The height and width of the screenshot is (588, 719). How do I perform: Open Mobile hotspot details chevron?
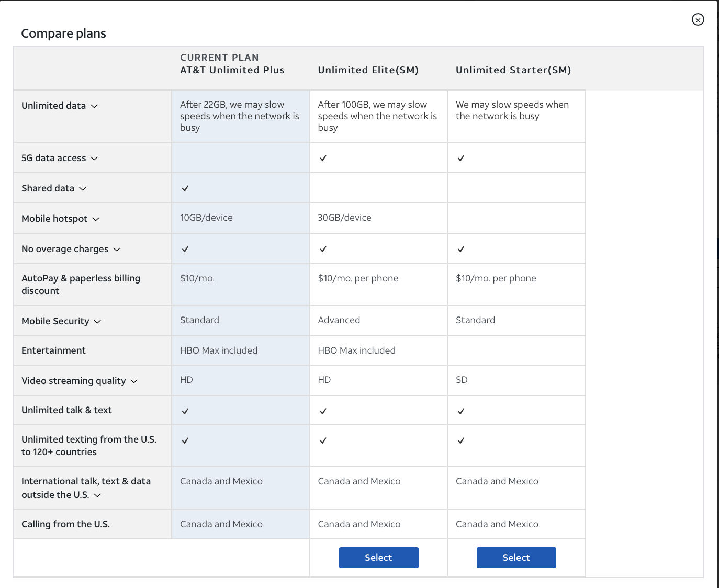(96, 219)
